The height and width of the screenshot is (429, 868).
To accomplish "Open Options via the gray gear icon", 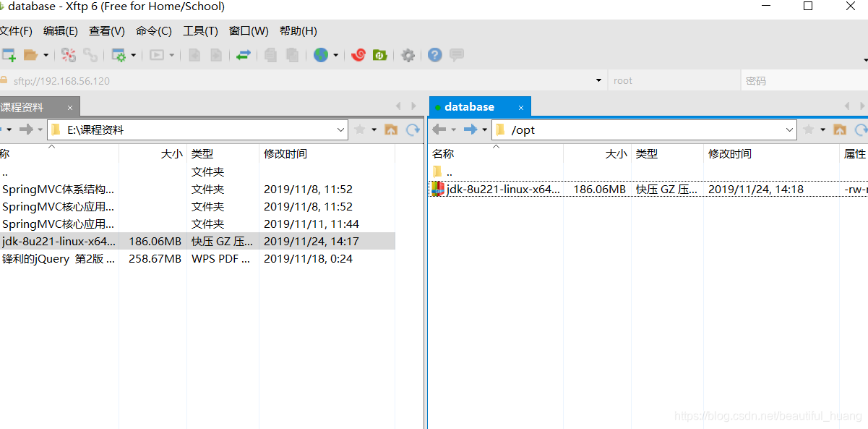I will click(x=408, y=55).
